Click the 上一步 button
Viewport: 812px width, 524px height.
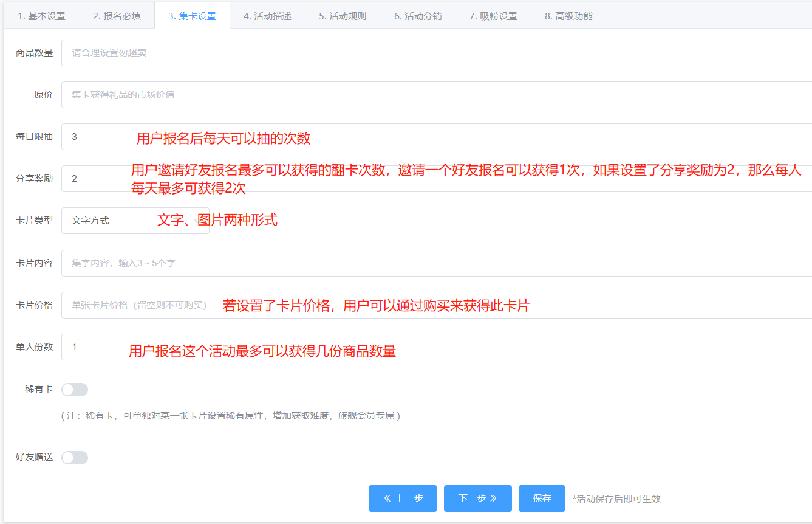pyautogui.click(x=403, y=498)
